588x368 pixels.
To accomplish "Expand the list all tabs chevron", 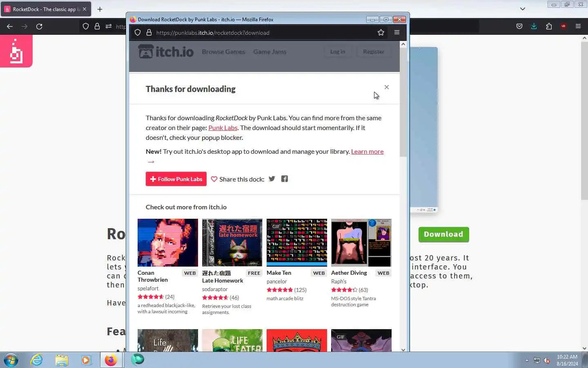I will point(523,9).
